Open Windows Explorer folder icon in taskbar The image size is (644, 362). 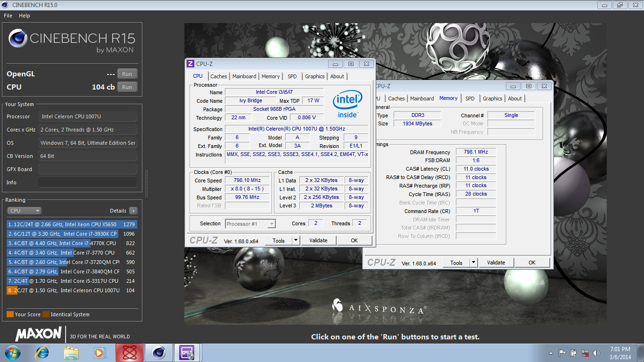[x=71, y=352]
